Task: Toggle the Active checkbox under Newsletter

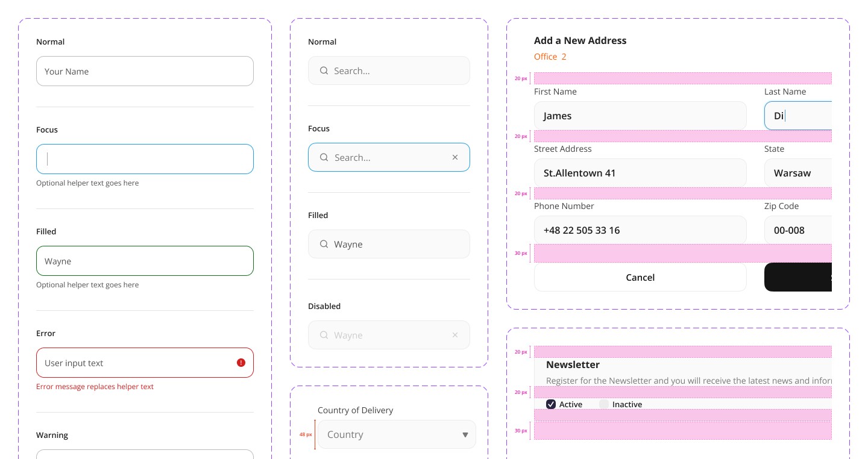Action: pyautogui.click(x=551, y=404)
